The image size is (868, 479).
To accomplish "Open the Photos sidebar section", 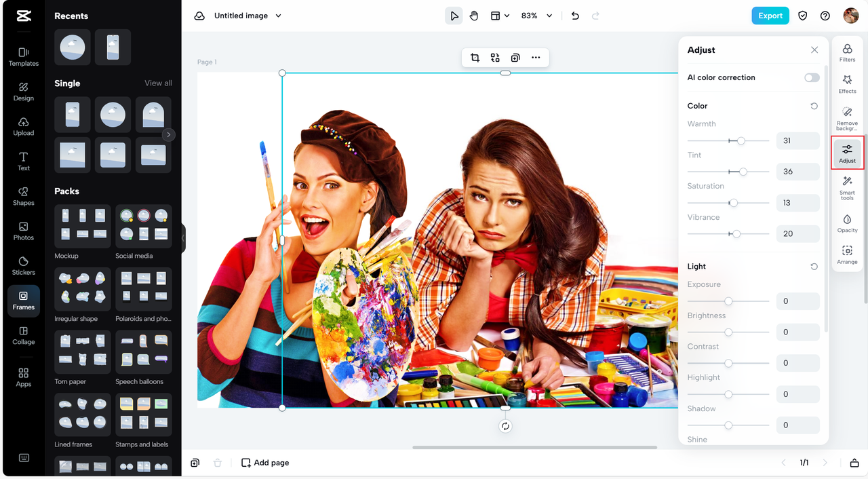I will coord(24,231).
